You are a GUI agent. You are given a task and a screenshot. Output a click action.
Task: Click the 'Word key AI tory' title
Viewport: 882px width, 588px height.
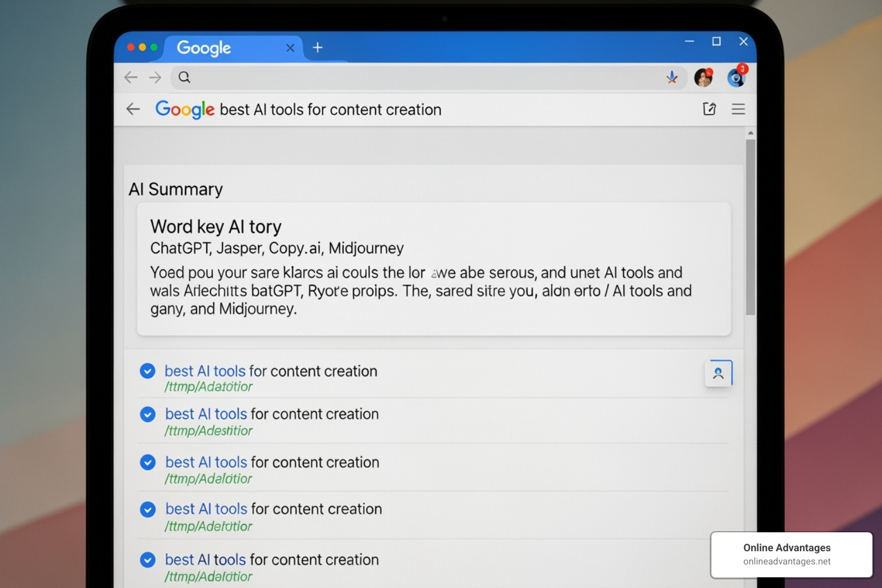pos(216,227)
